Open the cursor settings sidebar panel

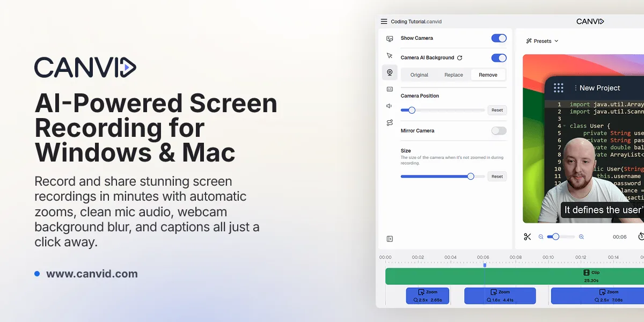pyautogui.click(x=390, y=55)
